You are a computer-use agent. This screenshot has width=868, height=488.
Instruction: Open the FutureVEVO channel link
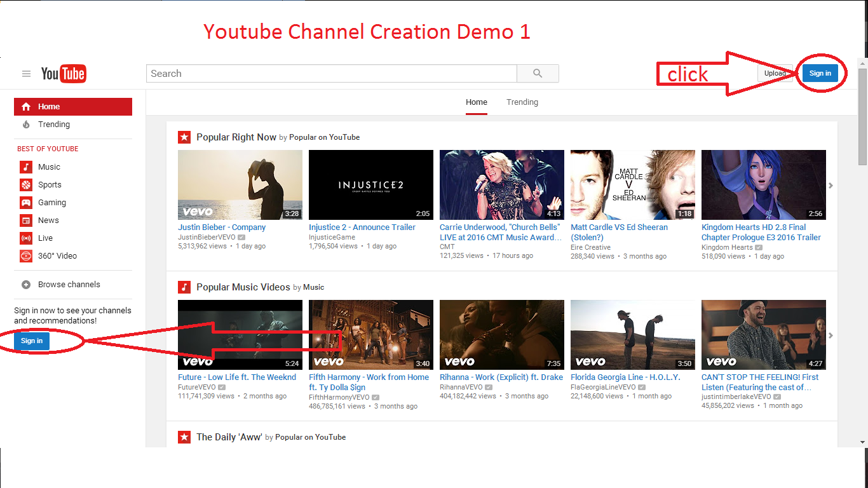point(197,387)
